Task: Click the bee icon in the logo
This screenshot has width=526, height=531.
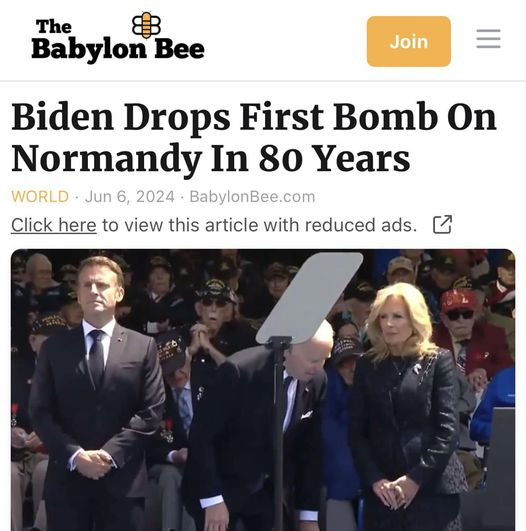Action: point(146,25)
